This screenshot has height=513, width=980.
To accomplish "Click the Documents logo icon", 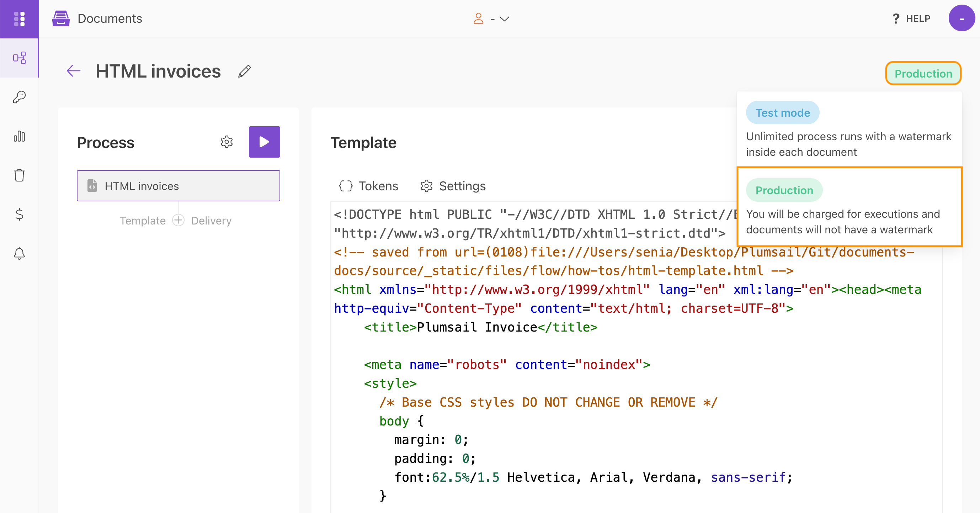I will coord(61,18).
